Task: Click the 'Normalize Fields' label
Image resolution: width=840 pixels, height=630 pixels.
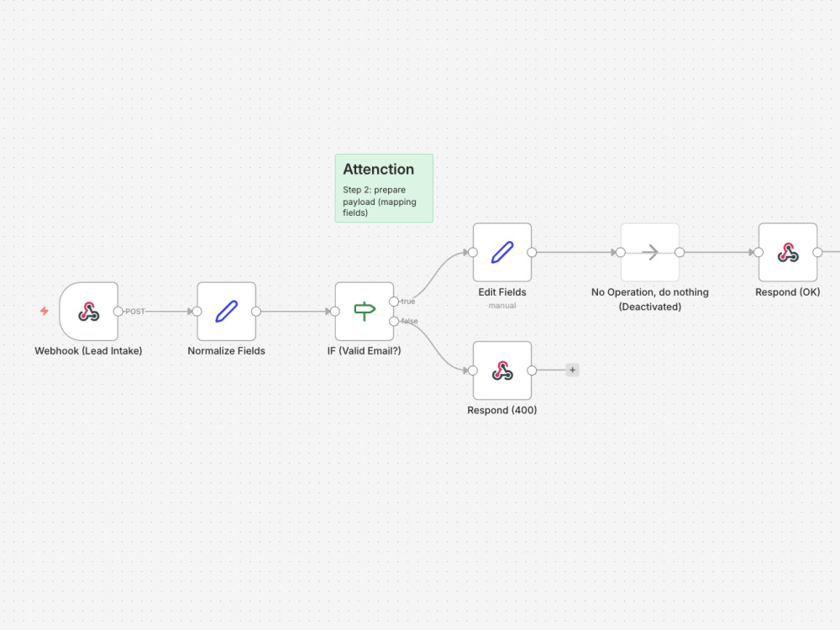Action: coord(227,351)
